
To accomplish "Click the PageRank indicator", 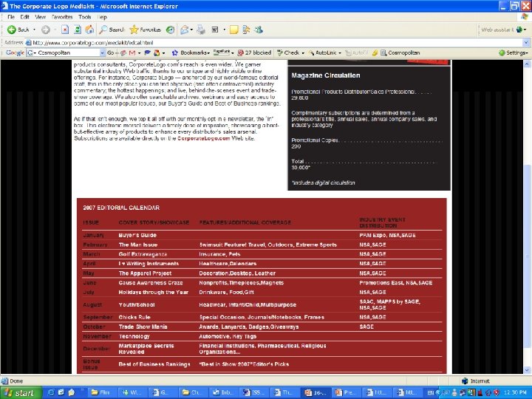I will click(222, 52).
